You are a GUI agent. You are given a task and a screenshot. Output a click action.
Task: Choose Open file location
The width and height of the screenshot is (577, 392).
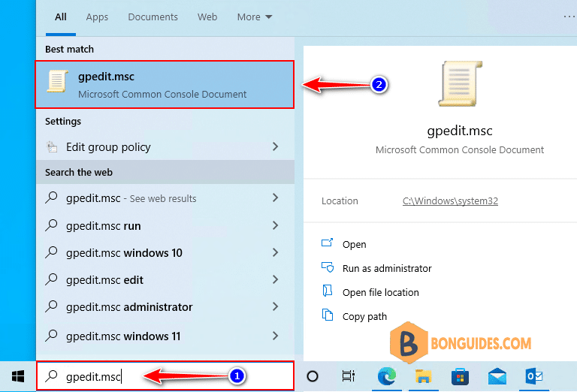[380, 292]
